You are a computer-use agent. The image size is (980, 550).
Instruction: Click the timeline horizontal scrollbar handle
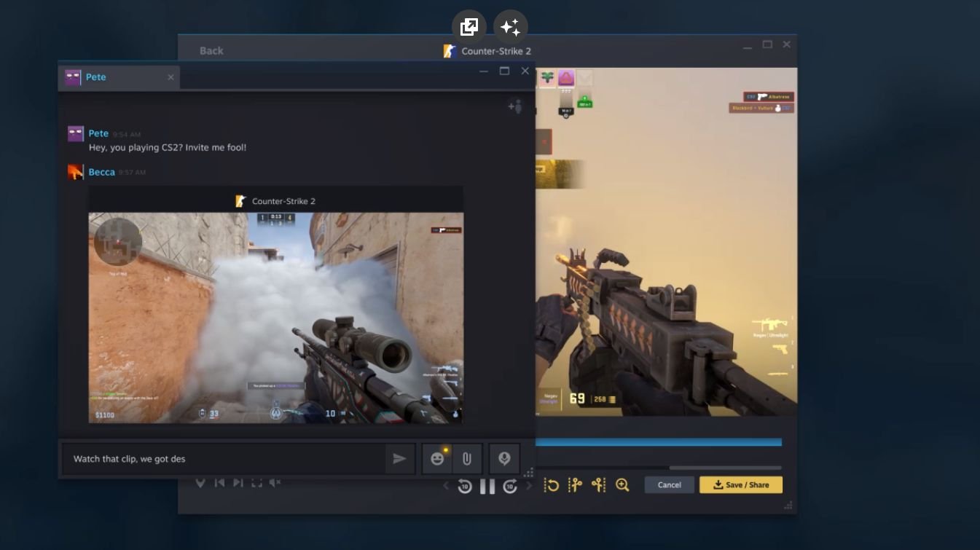pyautogui.click(x=725, y=468)
